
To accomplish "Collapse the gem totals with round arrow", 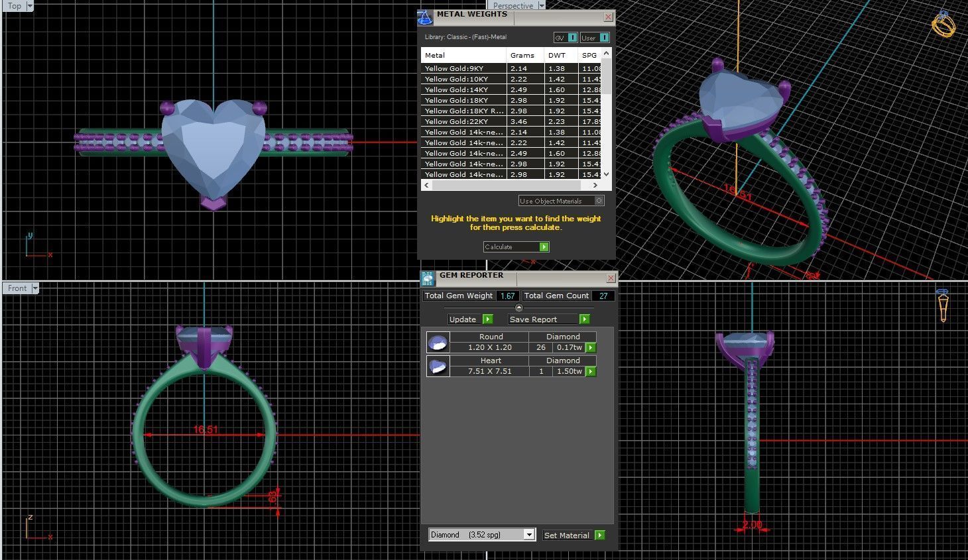I will pos(519,308).
